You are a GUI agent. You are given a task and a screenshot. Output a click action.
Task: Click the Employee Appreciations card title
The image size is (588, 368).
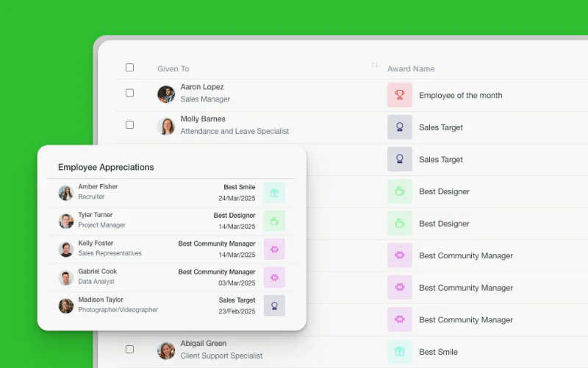pyautogui.click(x=106, y=167)
